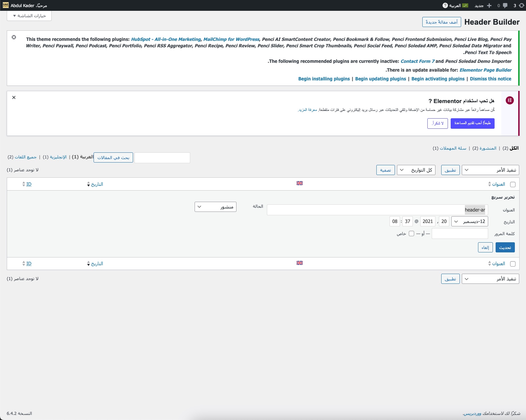Click sort arrows beside ID in table footer

tap(24, 264)
